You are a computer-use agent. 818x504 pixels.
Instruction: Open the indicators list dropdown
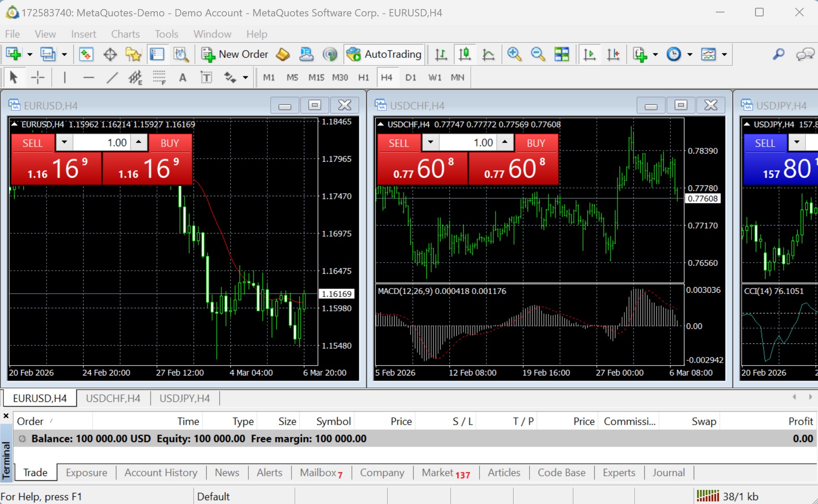click(x=655, y=54)
